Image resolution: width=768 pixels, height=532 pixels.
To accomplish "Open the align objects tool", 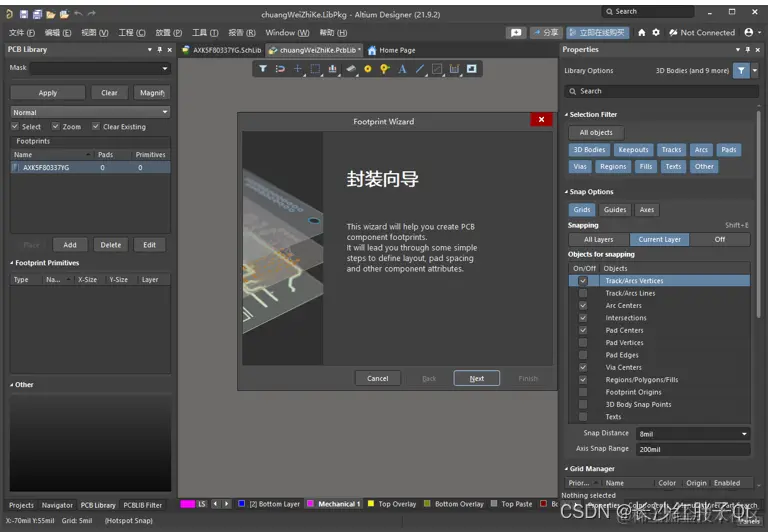I will point(333,69).
